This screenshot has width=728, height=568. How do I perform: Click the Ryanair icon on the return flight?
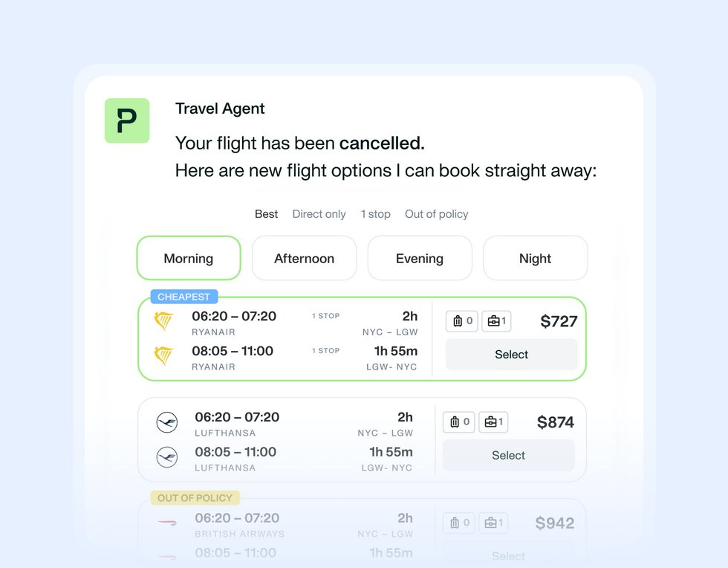point(164,356)
